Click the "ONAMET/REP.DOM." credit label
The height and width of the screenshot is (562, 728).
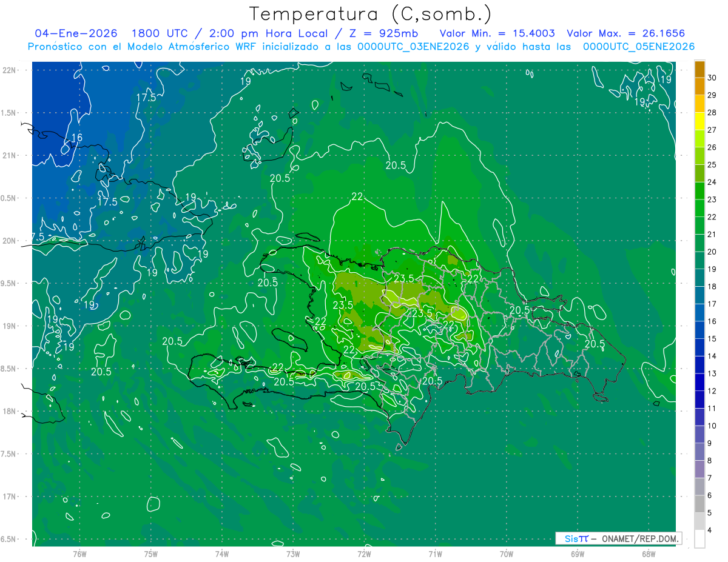(x=640, y=538)
